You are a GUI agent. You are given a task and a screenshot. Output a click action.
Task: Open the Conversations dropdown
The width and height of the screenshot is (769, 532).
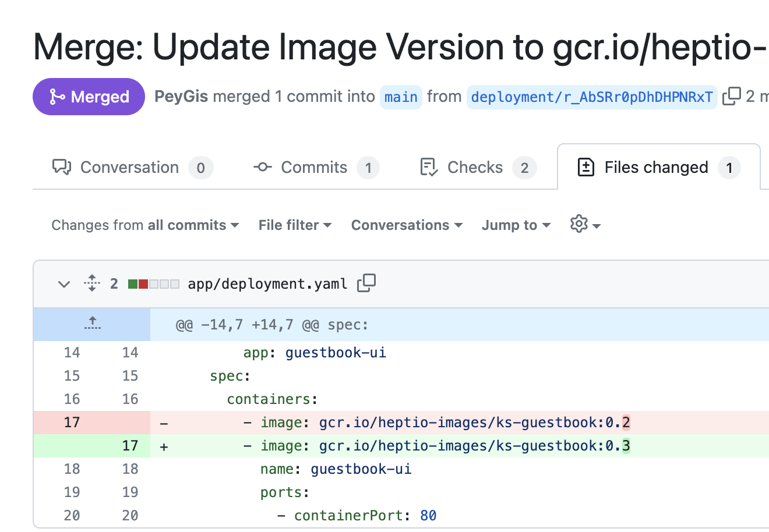pos(407,225)
